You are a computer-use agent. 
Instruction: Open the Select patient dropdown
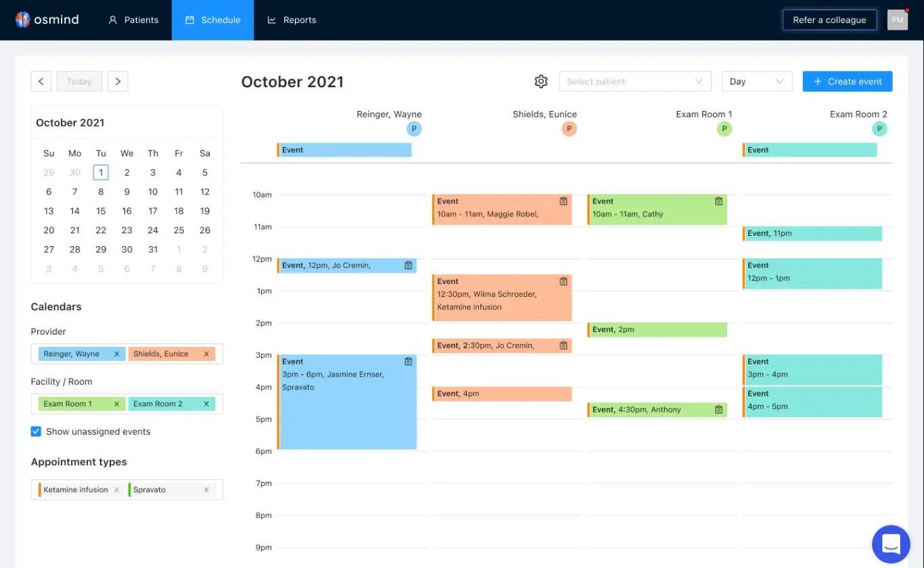point(634,81)
